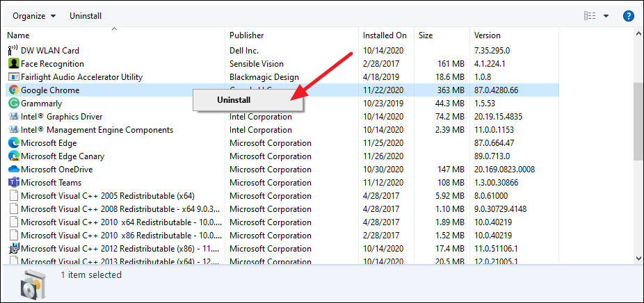Click the Visual C++ 2008 Redistributable icon
This screenshot has height=303, width=644.
pos(13,208)
